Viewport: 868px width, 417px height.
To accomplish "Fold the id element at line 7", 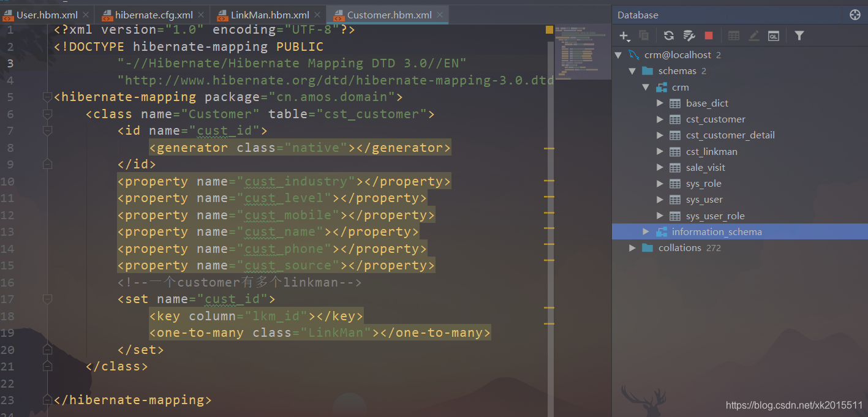I will (x=47, y=130).
